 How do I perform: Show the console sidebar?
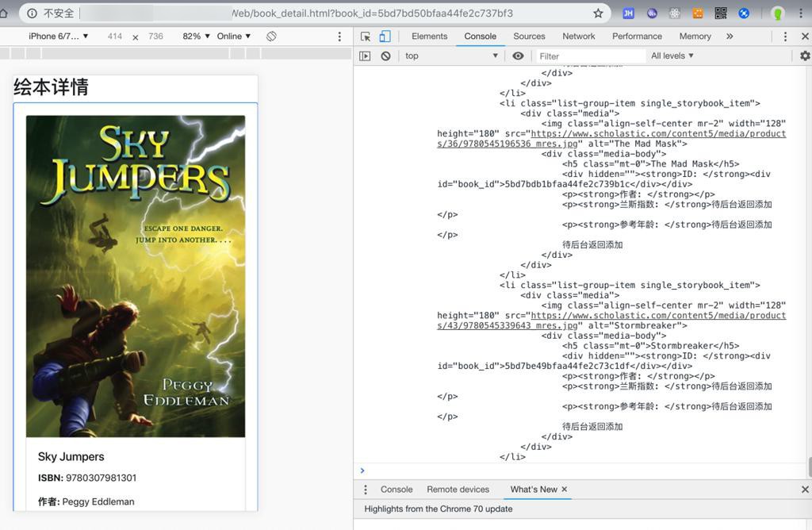coord(365,56)
